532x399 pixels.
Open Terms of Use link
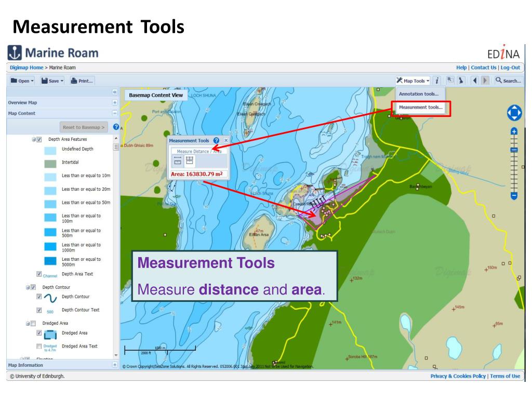tap(505, 376)
